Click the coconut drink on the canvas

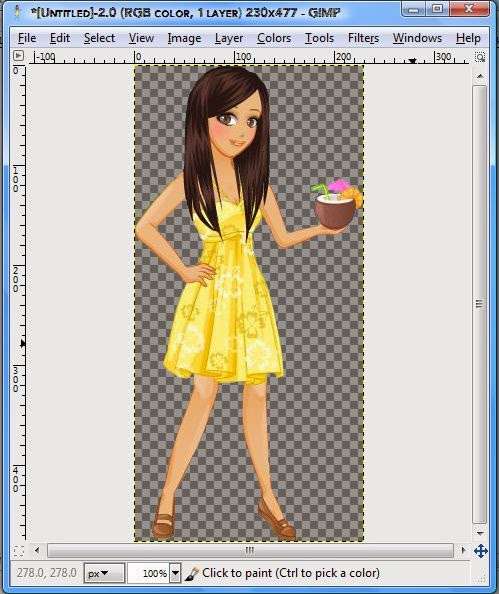pyautogui.click(x=336, y=205)
